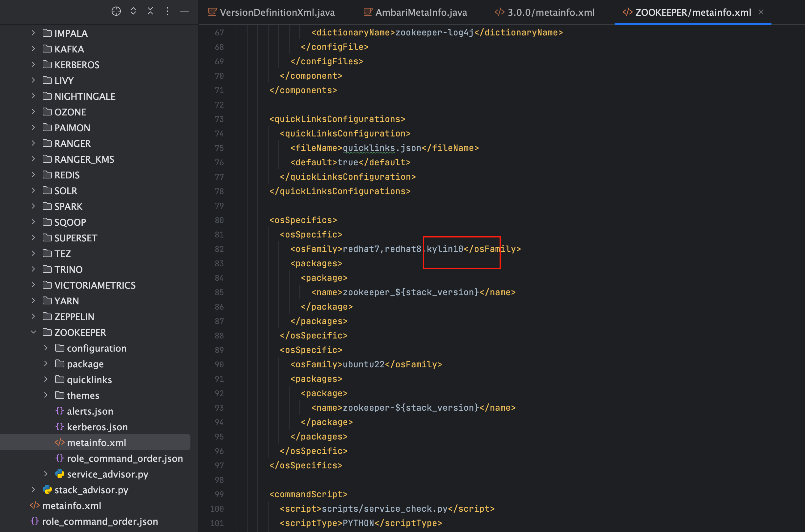
Task: Click the Collapse All icon in project panel
Action: pyautogui.click(x=150, y=11)
